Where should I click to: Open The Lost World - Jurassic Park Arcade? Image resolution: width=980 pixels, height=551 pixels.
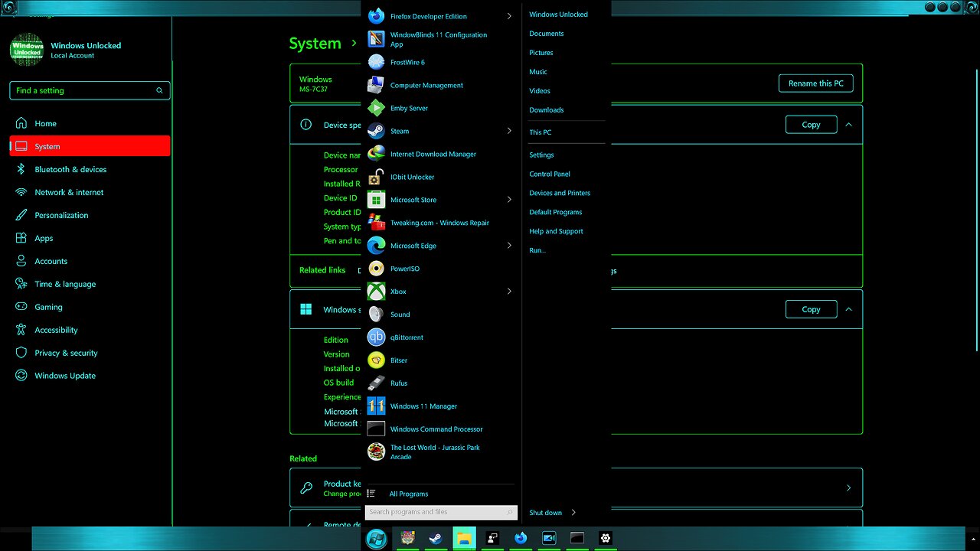coord(435,452)
